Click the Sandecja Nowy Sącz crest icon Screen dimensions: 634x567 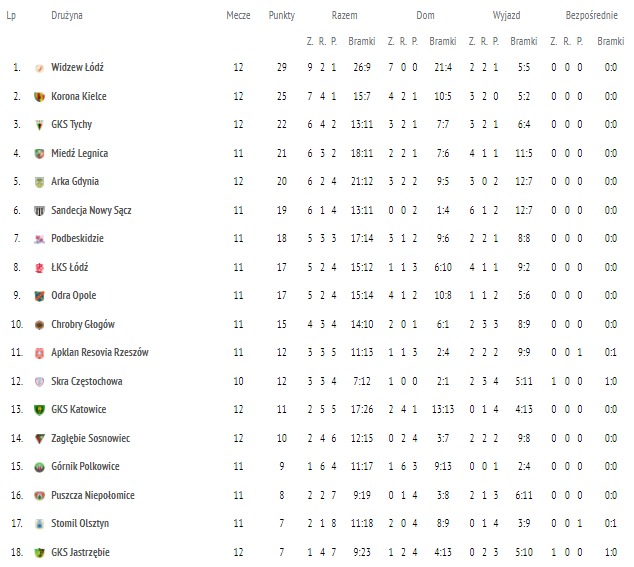coord(39,211)
